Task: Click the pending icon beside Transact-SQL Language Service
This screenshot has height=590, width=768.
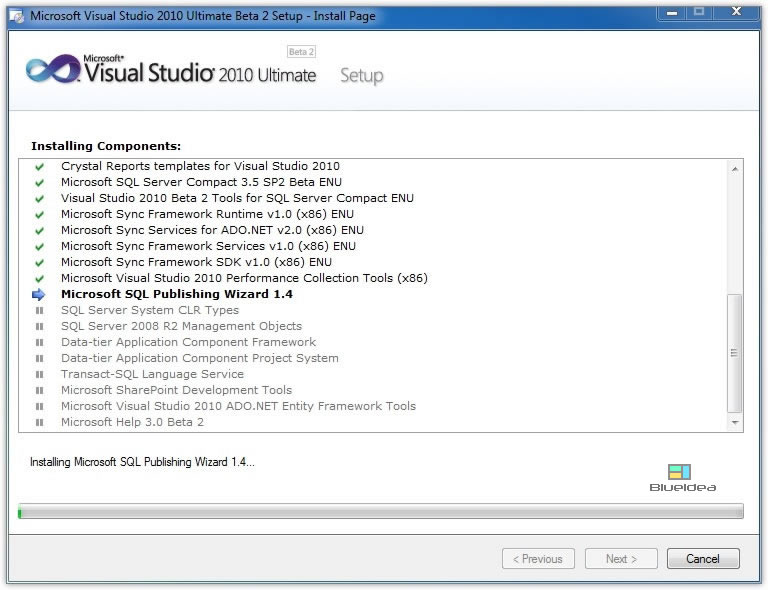Action: [x=40, y=375]
